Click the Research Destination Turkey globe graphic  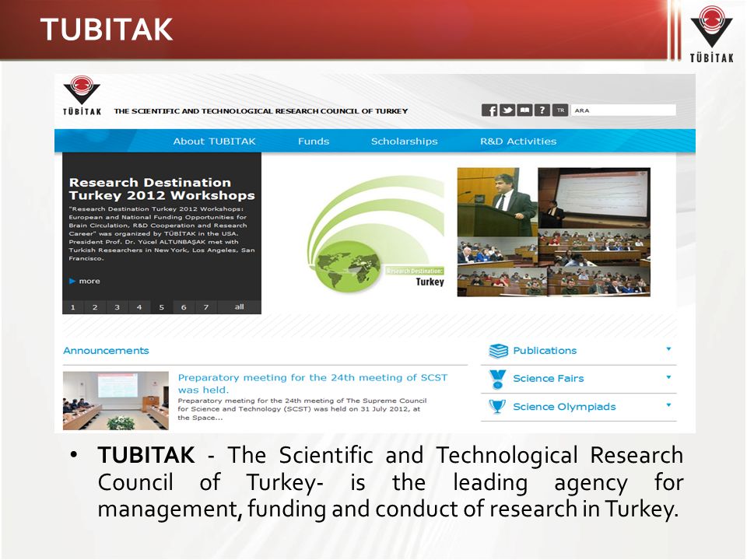(x=375, y=233)
